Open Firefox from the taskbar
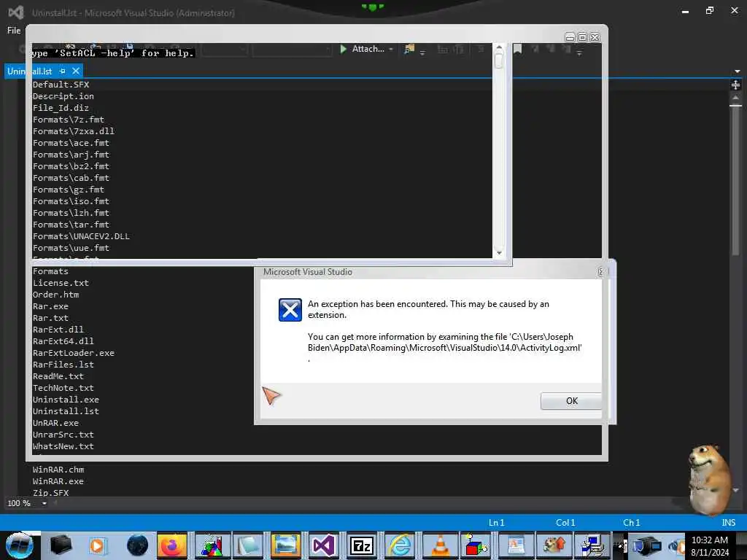The image size is (747, 560). tap(172, 545)
